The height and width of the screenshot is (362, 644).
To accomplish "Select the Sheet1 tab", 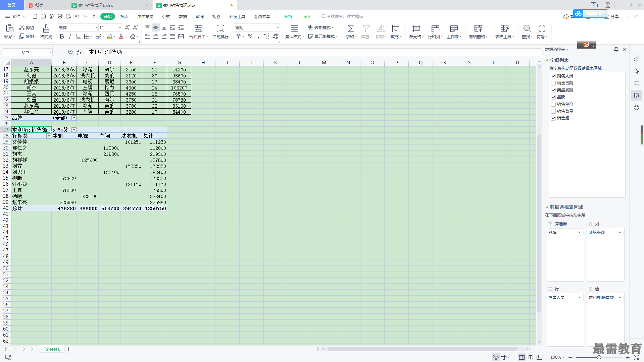I will [53, 349].
